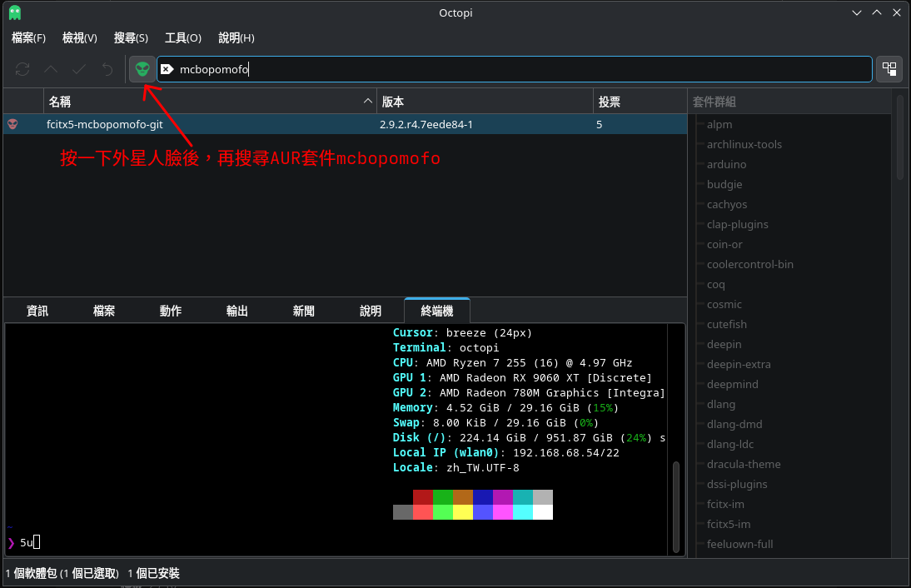This screenshot has width=911, height=588.
Task: Click the cyan color block in terminal palette
Action: pos(523,512)
